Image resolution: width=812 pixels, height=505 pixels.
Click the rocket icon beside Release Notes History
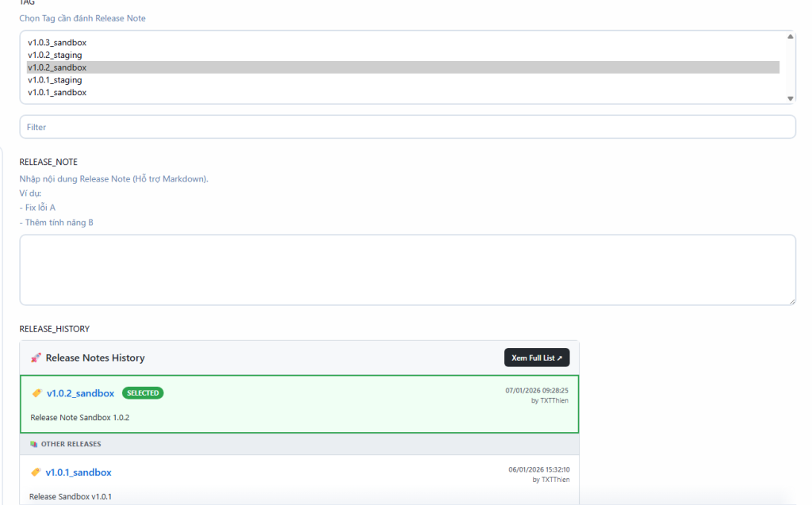click(x=36, y=358)
